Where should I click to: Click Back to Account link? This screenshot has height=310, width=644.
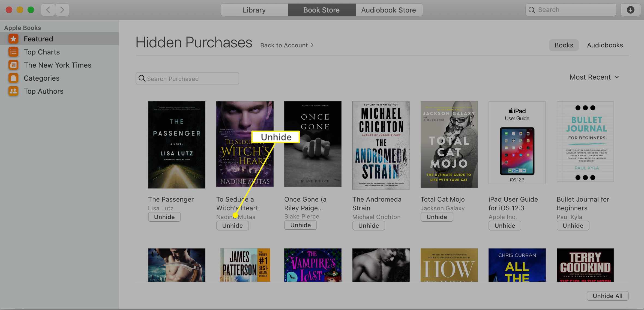[x=287, y=45]
